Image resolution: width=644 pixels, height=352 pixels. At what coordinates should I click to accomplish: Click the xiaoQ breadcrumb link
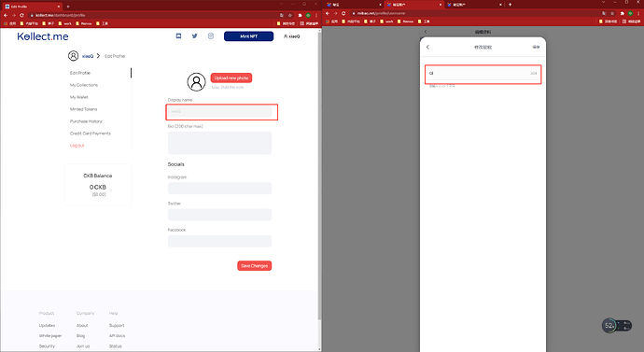pyautogui.click(x=88, y=56)
